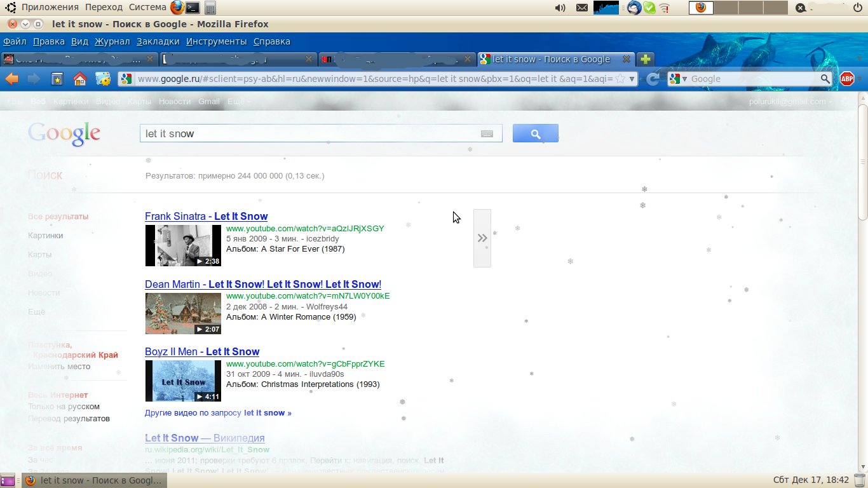Open the Файл menu
868x488 pixels.
coord(15,41)
